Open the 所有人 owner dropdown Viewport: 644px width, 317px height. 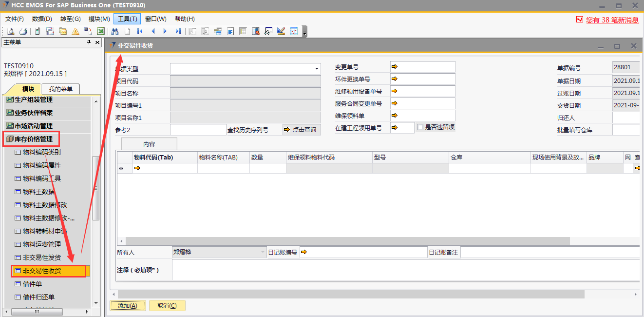pos(262,253)
